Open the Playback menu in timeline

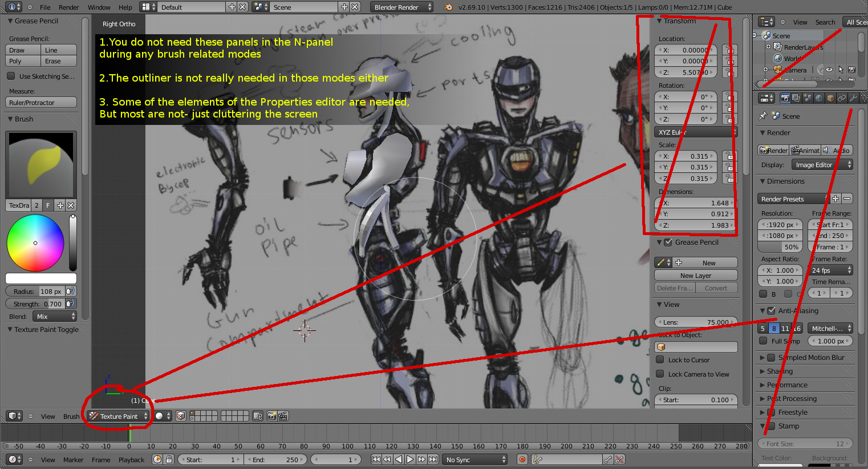click(131, 459)
